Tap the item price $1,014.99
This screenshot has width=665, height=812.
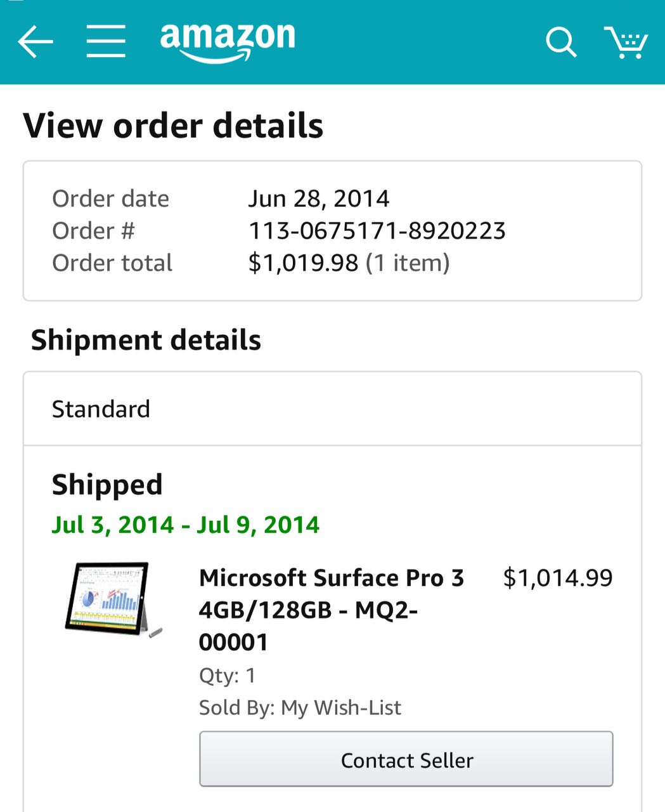tap(558, 578)
